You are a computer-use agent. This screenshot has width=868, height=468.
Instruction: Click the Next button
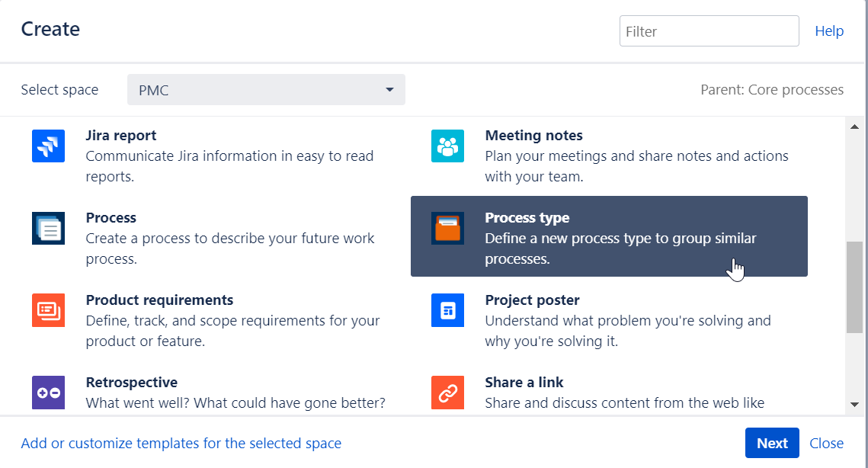tap(772, 443)
